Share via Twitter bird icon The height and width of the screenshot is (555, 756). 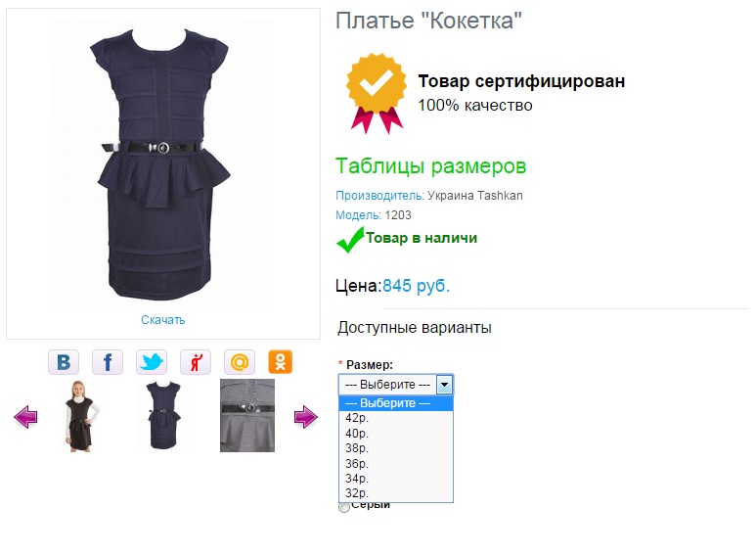pyautogui.click(x=152, y=362)
